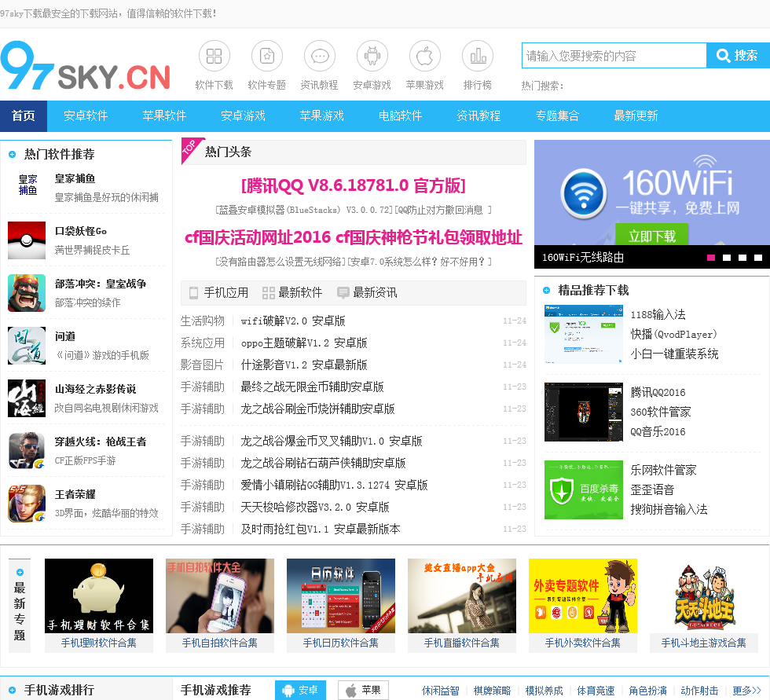Open 电脑软件 navigation item
This screenshot has height=700, width=770.
[400, 115]
